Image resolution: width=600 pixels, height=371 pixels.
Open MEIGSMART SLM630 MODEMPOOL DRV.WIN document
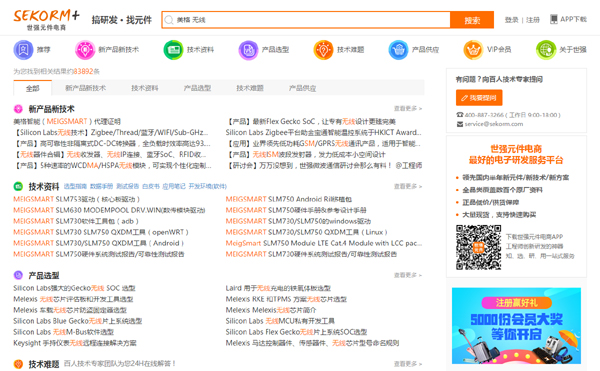point(109,210)
